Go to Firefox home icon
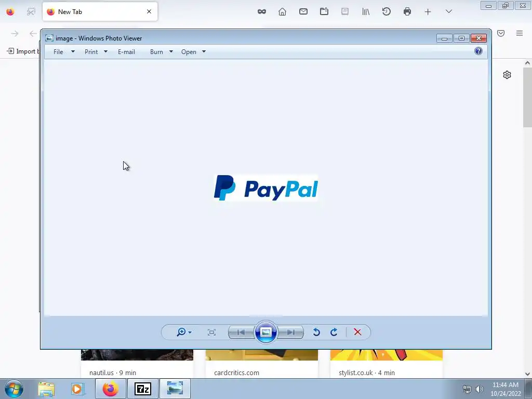The height and width of the screenshot is (399, 532). [x=282, y=11]
